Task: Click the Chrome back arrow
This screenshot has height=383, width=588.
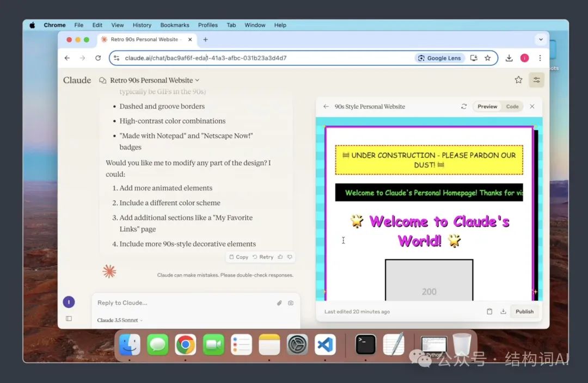Action: pos(67,58)
